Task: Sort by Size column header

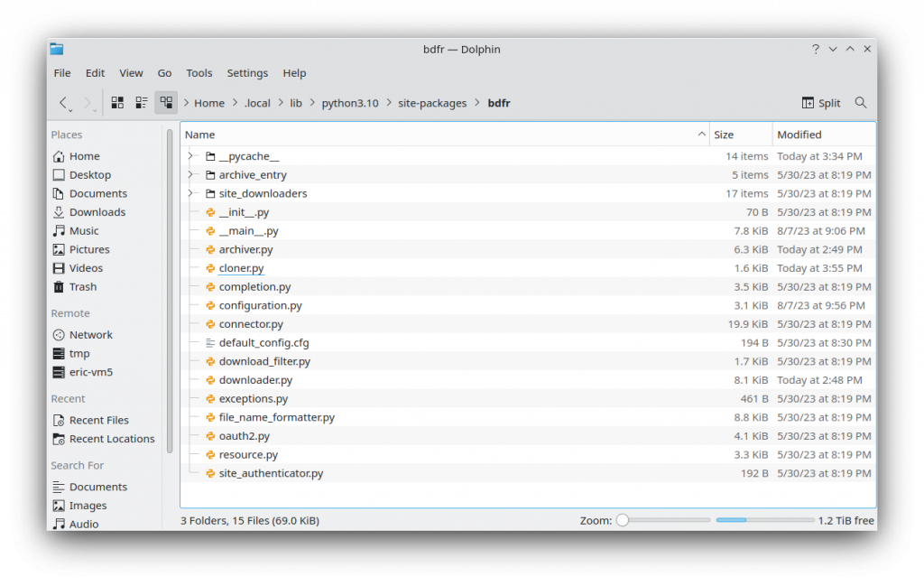Action: (x=741, y=135)
